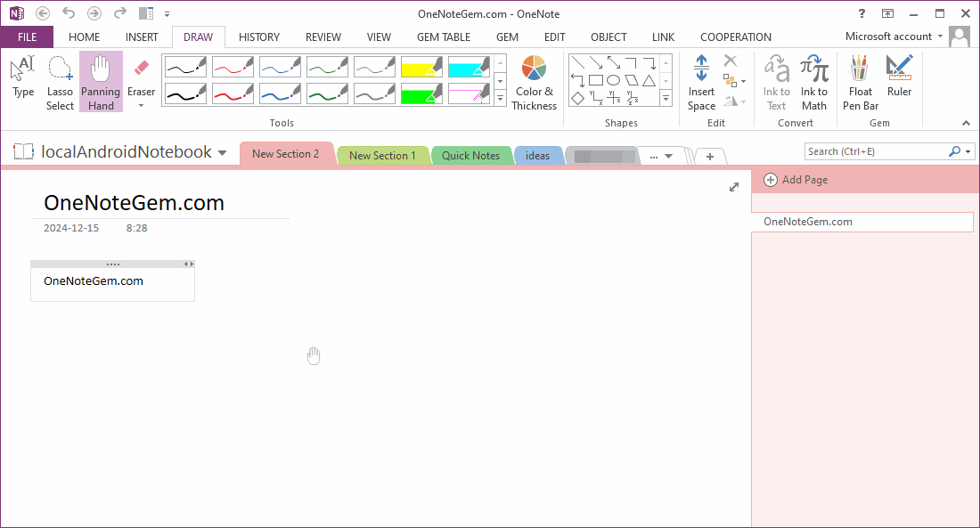Go back to previous page

[43, 13]
